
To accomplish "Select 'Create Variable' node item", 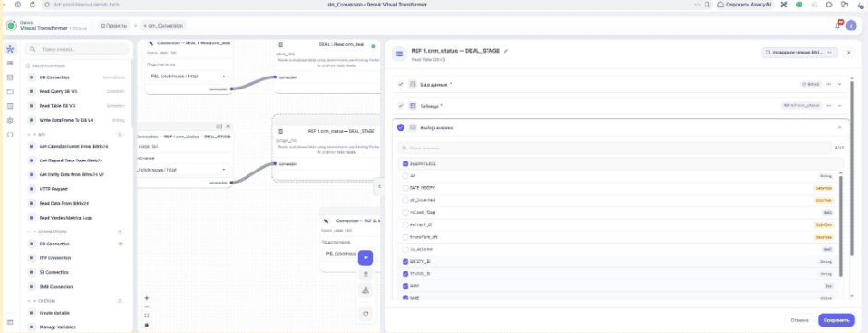I will click(76, 313).
